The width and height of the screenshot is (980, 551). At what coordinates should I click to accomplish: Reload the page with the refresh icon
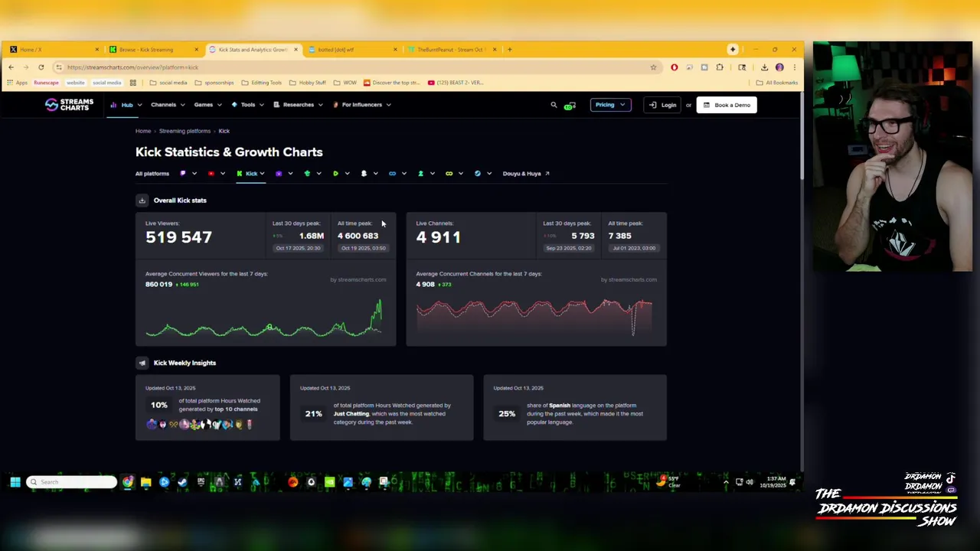41,67
